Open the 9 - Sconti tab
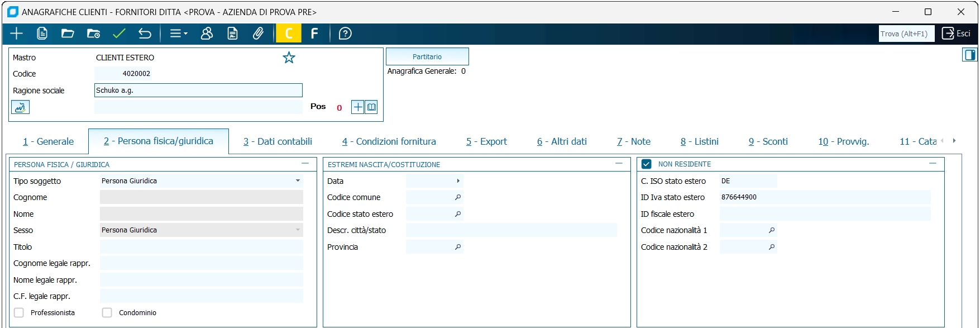980x328 pixels. (x=768, y=141)
